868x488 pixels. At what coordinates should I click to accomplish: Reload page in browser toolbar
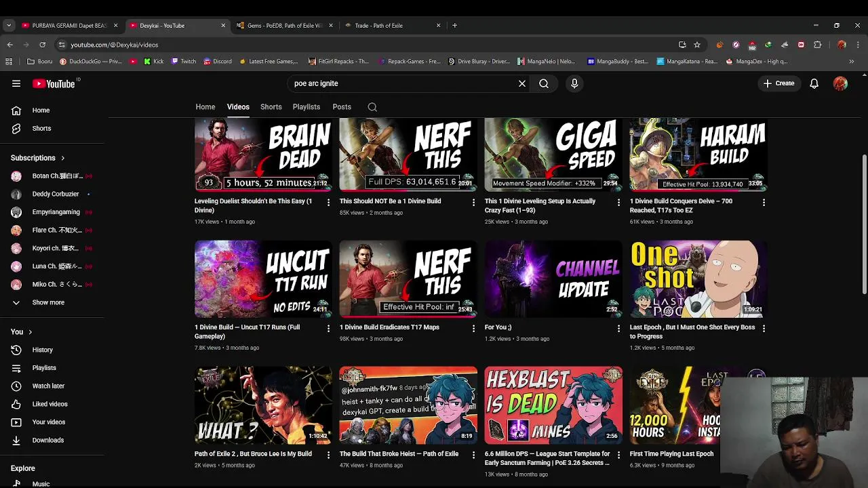(42, 45)
